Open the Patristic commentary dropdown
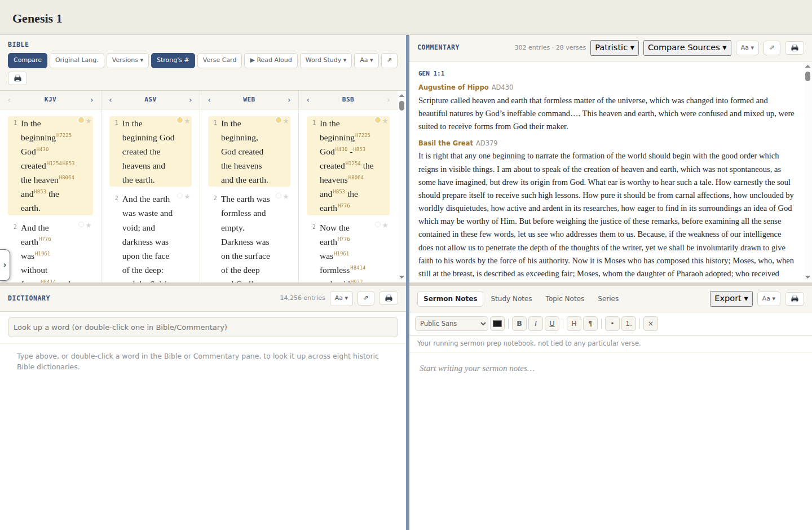Image resolution: width=812 pixels, height=530 pixels. pyautogui.click(x=615, y=48)
